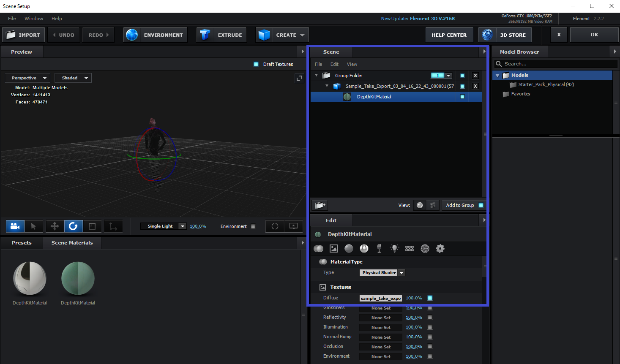Select the camera orbit tool in Preview

(x=15, y=226)
